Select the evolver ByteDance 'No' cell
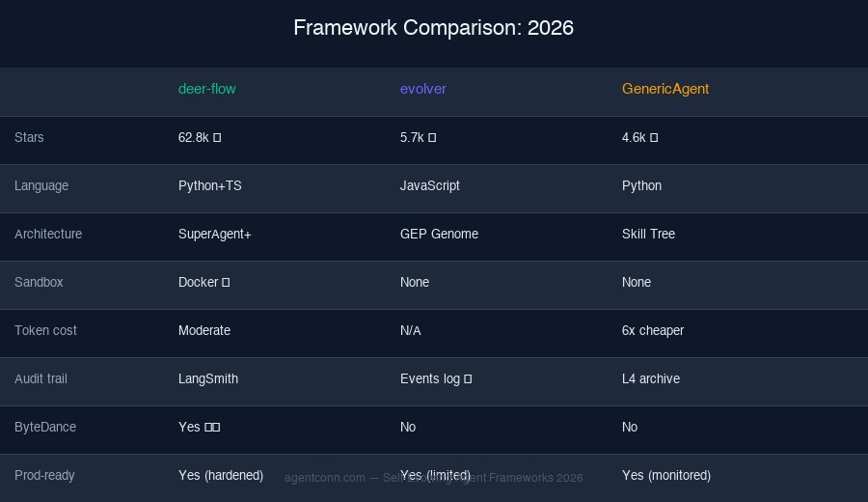868x502 pixels. point(408,427)
